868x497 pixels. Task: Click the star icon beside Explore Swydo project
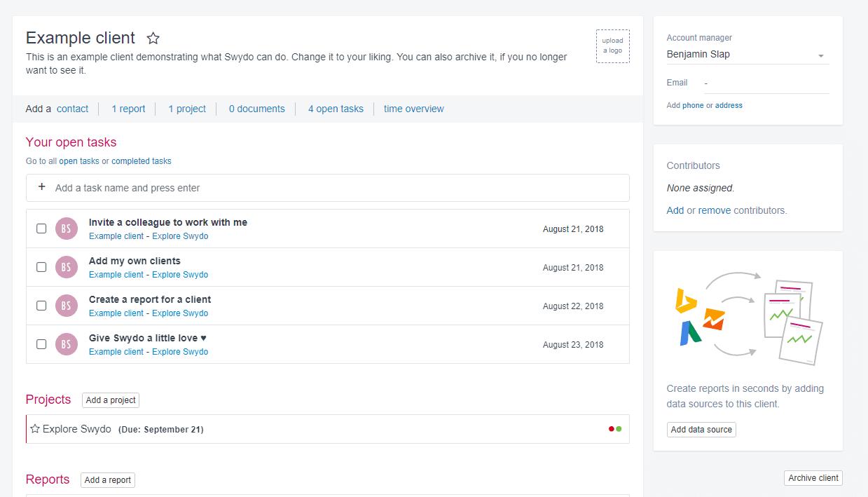tap(35, 429)
